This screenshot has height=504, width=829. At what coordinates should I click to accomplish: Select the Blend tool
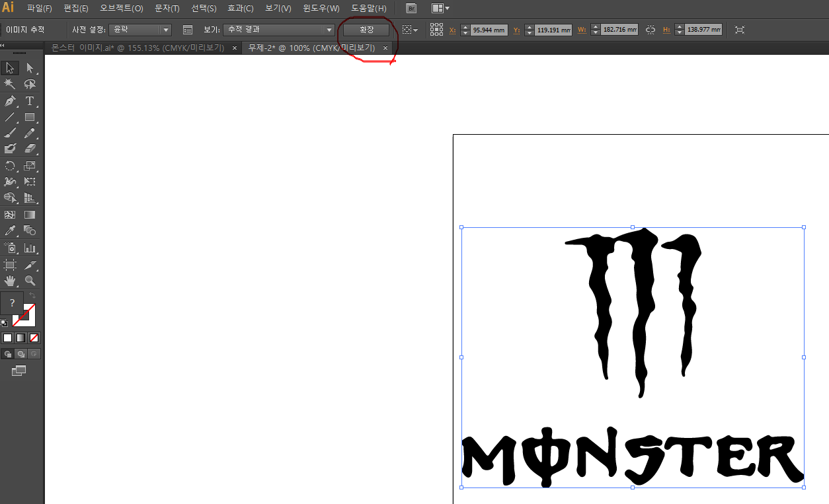(x=30, y=231)
